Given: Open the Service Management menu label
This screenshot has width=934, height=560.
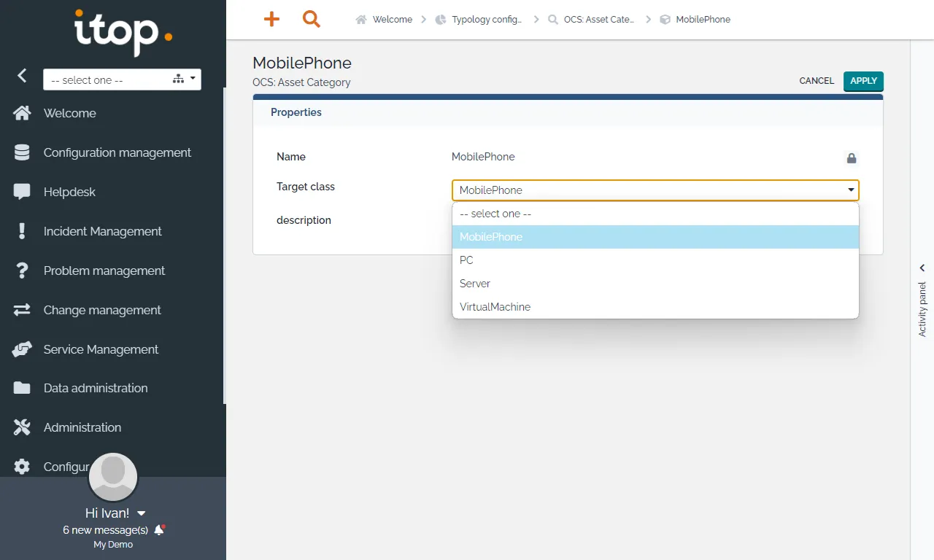Looking at the screenshot, I should point(101,349).
